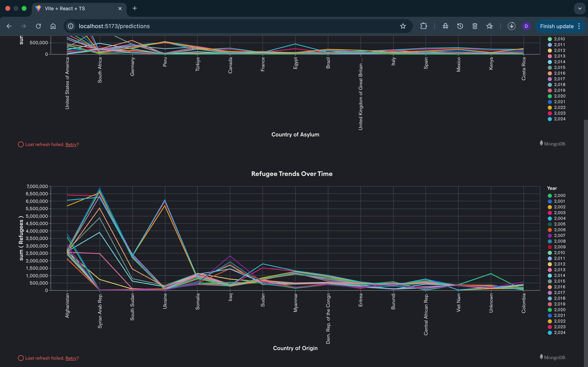Open the extensions puzzle icon

[423, 26]
